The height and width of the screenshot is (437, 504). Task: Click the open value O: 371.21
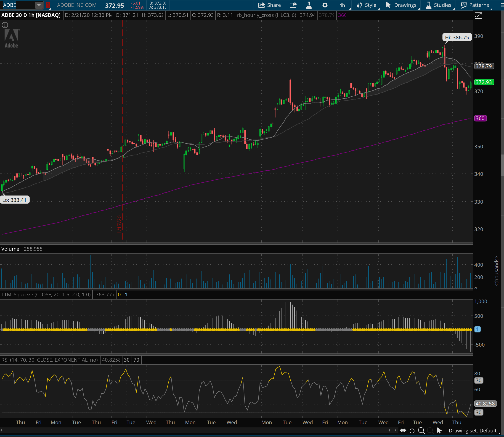point(127,15)
